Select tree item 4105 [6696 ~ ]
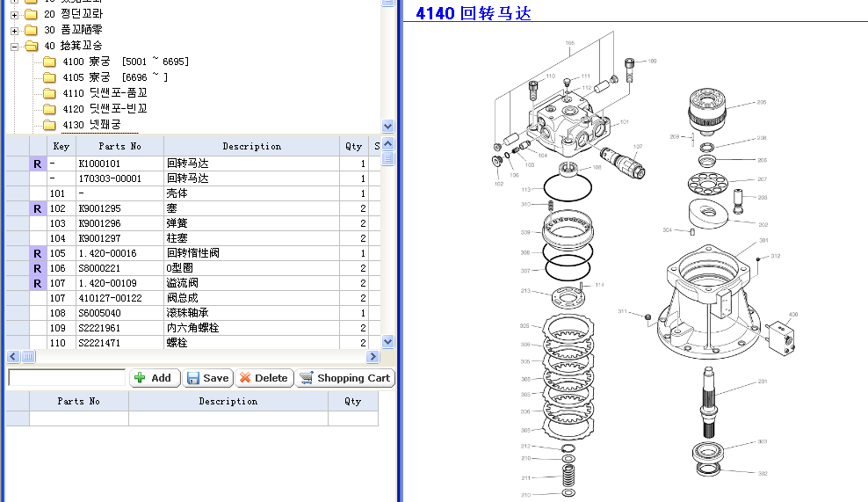 pyautogui.click(x=114, y=77)
